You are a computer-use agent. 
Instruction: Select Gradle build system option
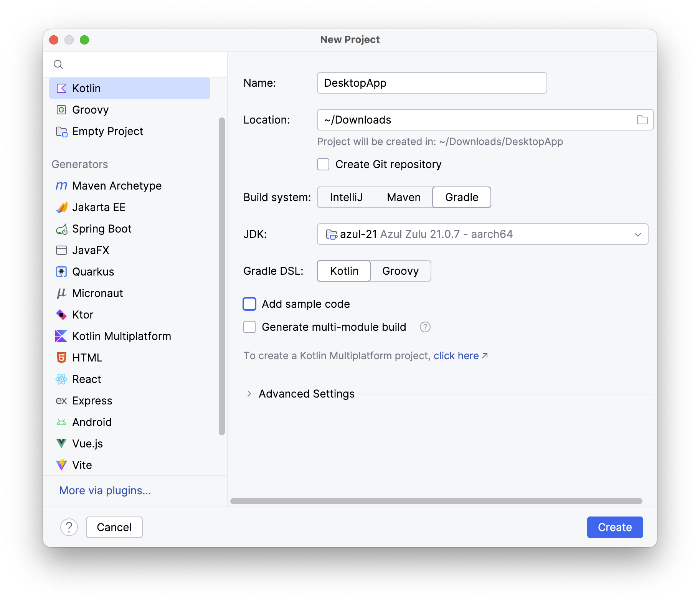(462, 197)
